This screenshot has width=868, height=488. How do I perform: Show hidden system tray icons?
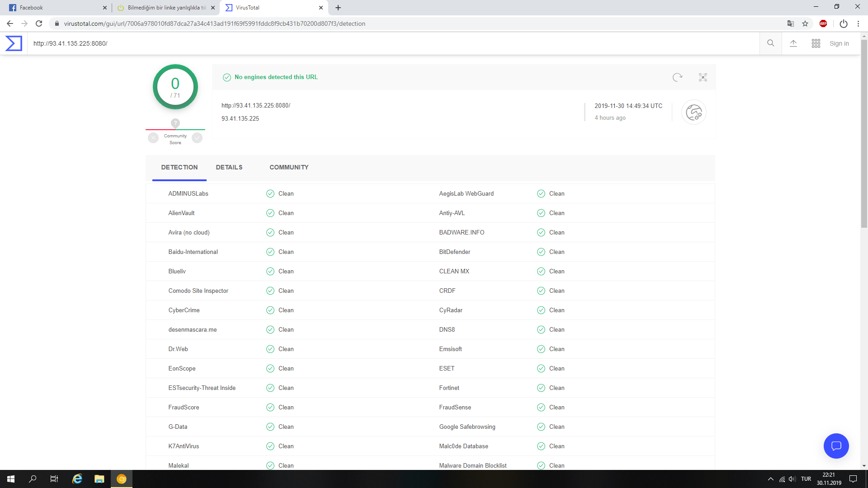(x=771, y=479)
